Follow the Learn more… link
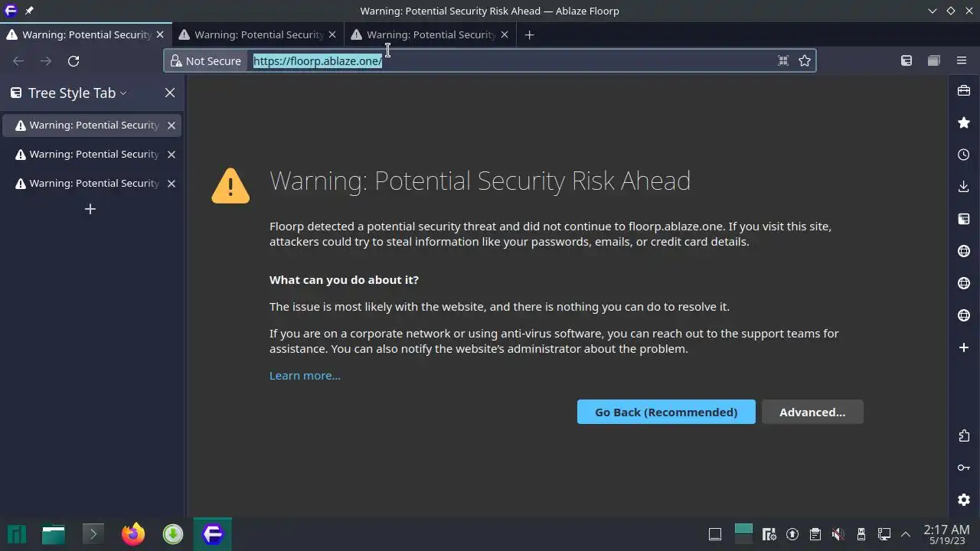The width and height of the screenshot is (980, 551). tap(305, 375)
